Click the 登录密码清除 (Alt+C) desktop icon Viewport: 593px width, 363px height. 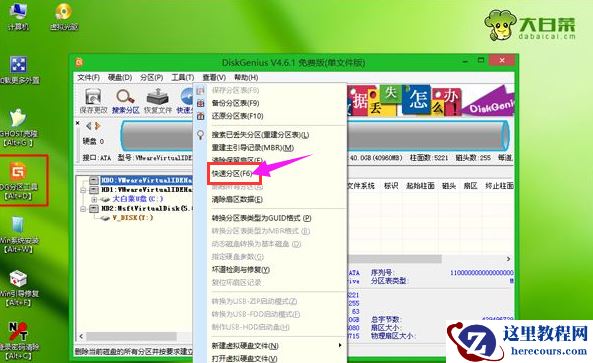(17, 332)
